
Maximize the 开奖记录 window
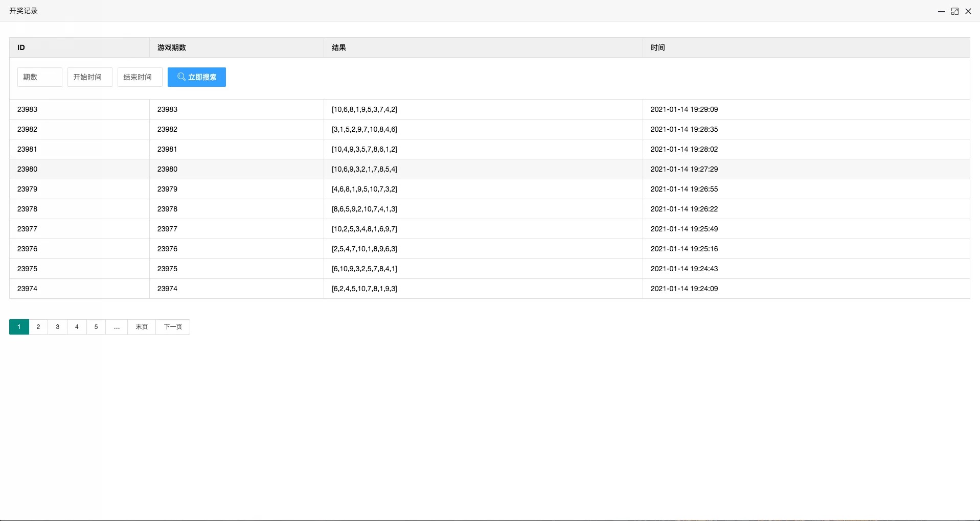click(x=954, y=11)
